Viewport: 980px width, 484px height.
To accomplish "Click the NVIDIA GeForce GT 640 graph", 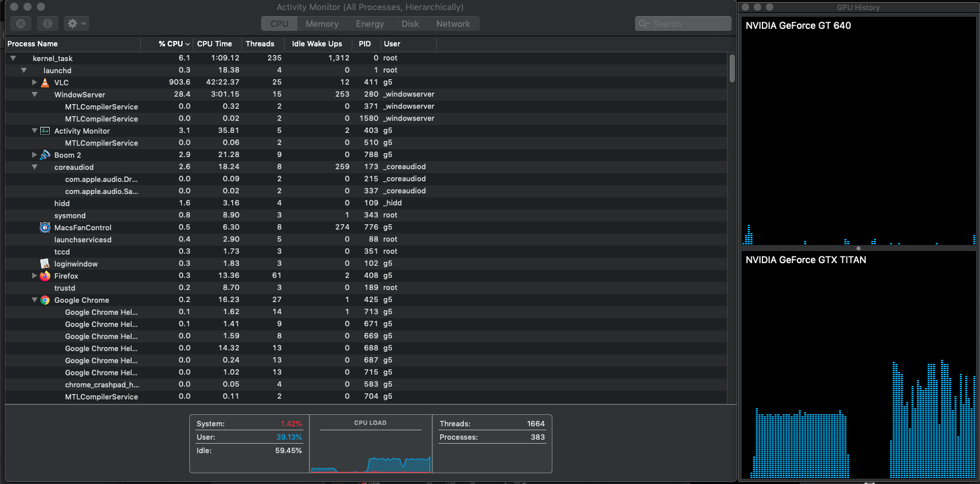I will 859,131.
